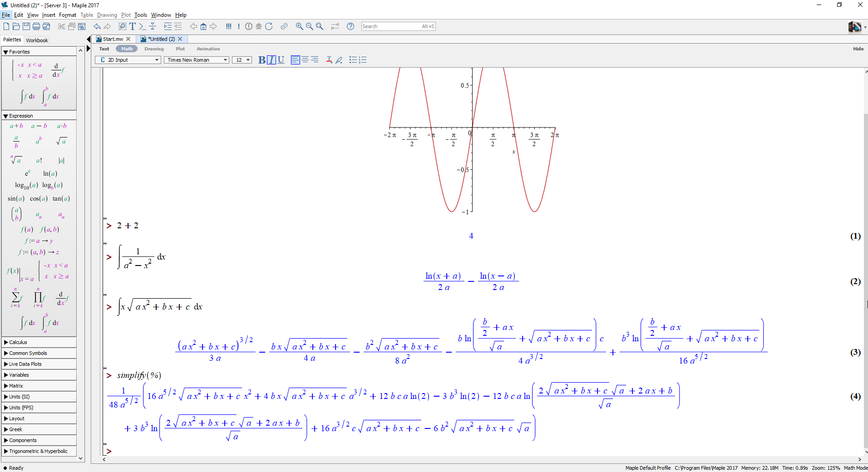The height and width of the screenshot is (472, 868).
Task: Expand the Calculus palette
Action: (39, 342)
